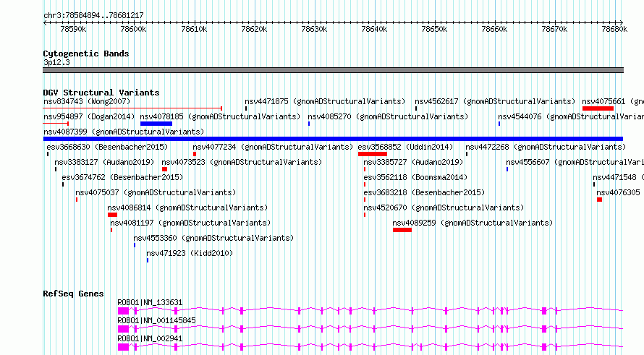This screenshot has width=644, height=355.
Task: Open variant nsv834743 (Wong2007) label
Action: [x=87, y=101]
